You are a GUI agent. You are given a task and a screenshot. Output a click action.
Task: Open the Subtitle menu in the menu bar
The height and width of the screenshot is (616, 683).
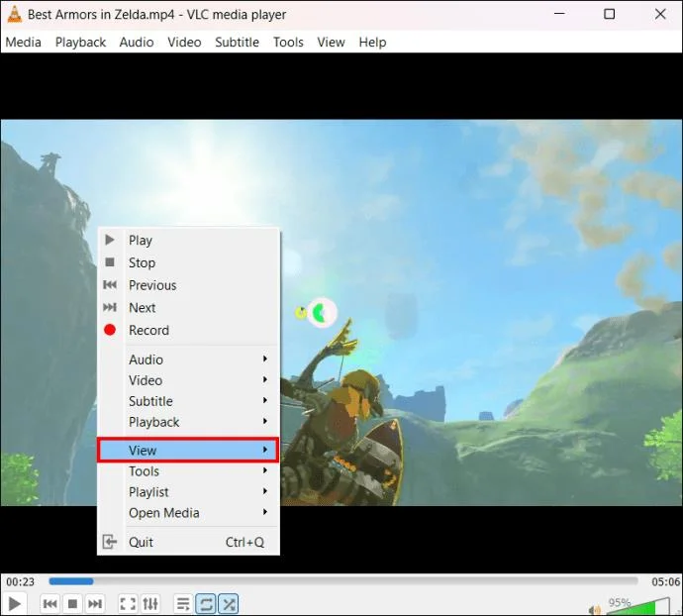237,43
